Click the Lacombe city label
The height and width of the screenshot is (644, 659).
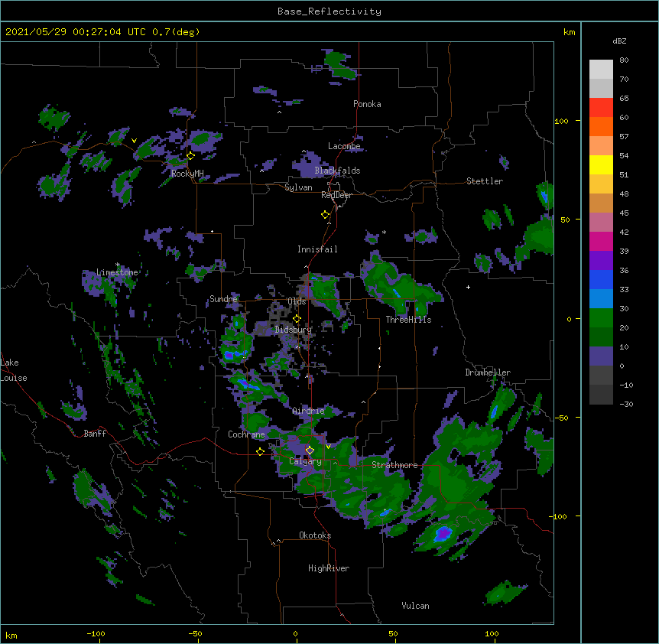click(344, 146)
